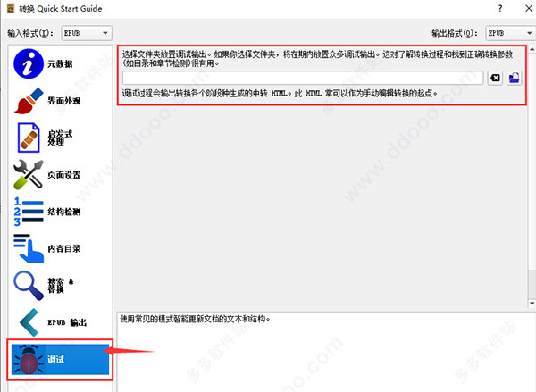Open the 元数据 metadata section icon
Viewport: 536px width, 392px height.
pyautogui.click(x=29, y=63)
